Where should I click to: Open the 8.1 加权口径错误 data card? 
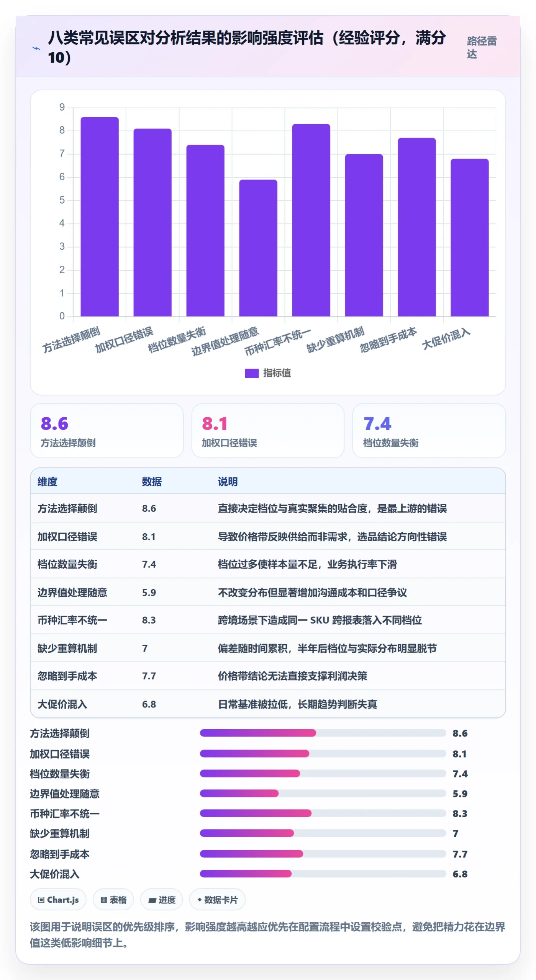(268, 431)
